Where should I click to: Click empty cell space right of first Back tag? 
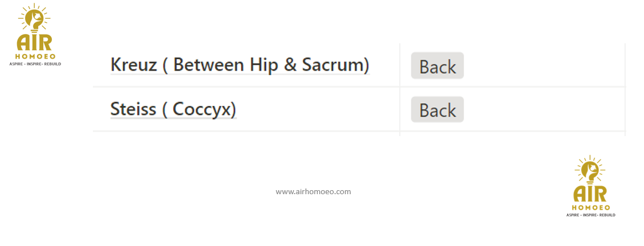click(541, 65)
